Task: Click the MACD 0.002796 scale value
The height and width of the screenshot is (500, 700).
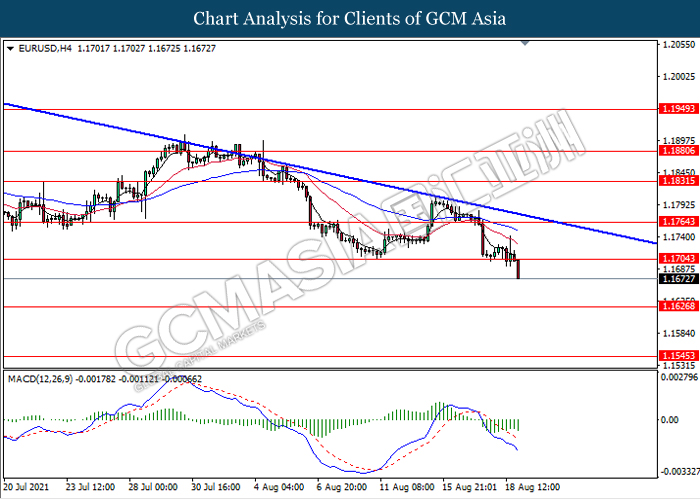Action: click(x=679, y=377)
